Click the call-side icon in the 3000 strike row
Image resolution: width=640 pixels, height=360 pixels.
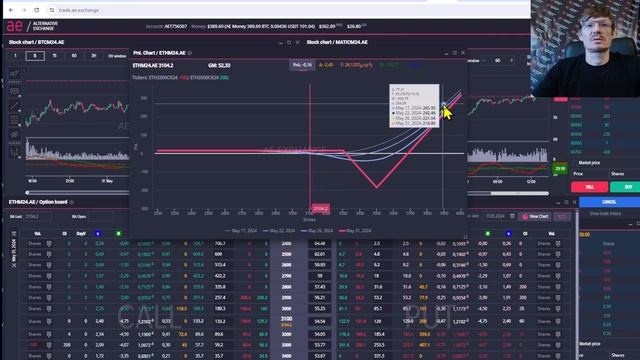(49, 309)
